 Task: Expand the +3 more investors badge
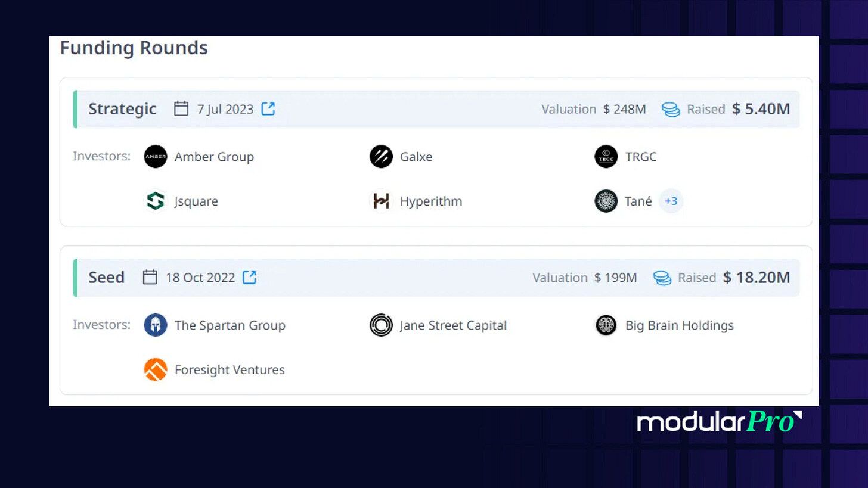click(x=671, y=201)
